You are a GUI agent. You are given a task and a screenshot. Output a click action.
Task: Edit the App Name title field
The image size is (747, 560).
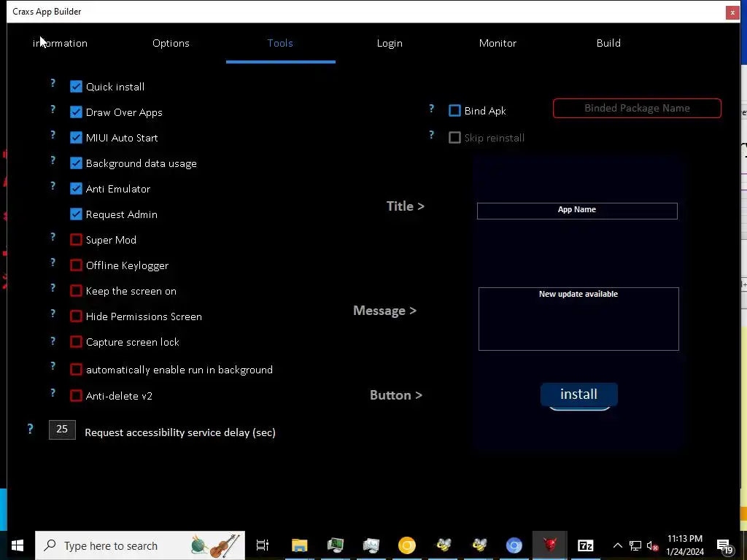coord(577,211)
